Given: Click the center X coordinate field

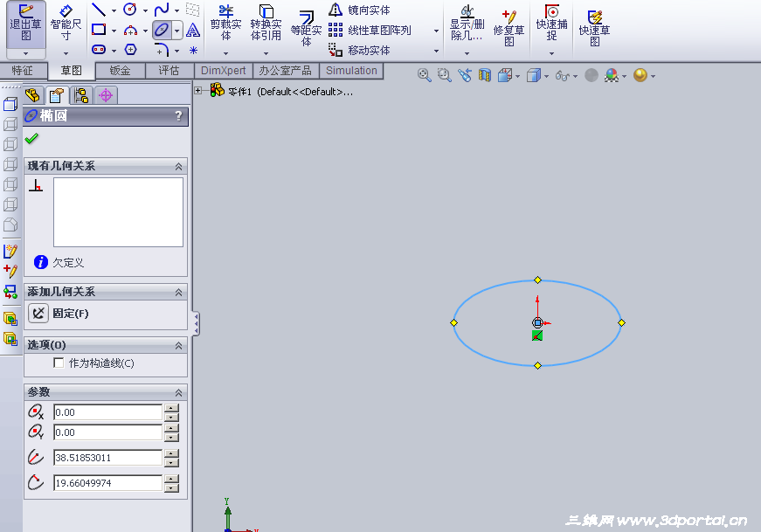Looking at the screenshot, I should click(x=107, y=412).
